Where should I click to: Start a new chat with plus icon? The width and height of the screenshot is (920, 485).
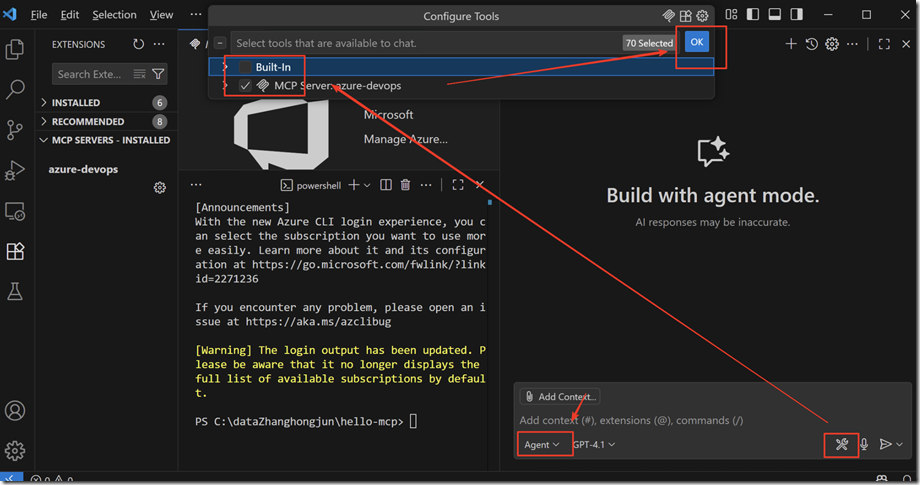click(x=791, y=44)
